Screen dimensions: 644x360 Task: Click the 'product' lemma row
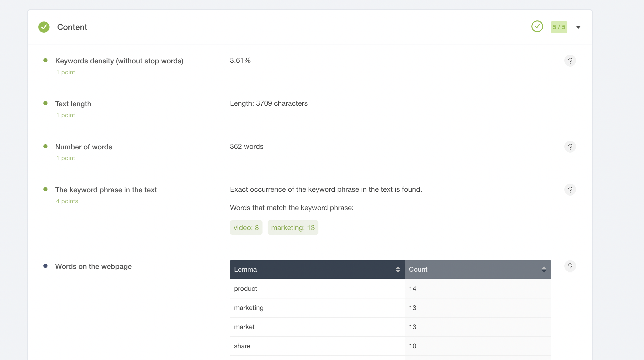click(390, 289)
